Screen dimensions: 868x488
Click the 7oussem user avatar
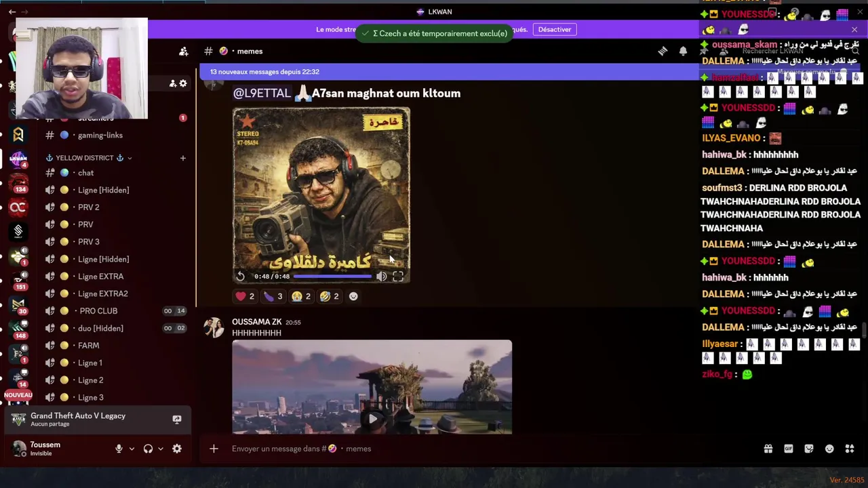[x=19, y=449]
